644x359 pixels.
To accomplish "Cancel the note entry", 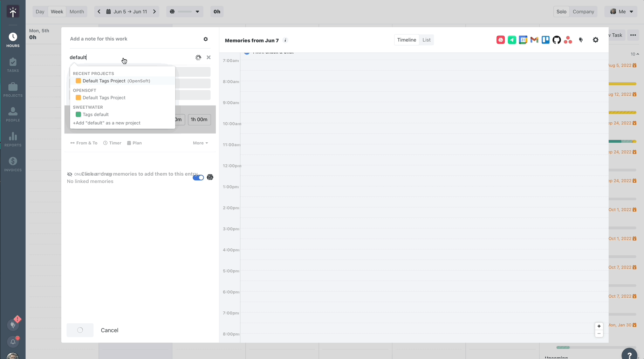I will pos(109,330).
